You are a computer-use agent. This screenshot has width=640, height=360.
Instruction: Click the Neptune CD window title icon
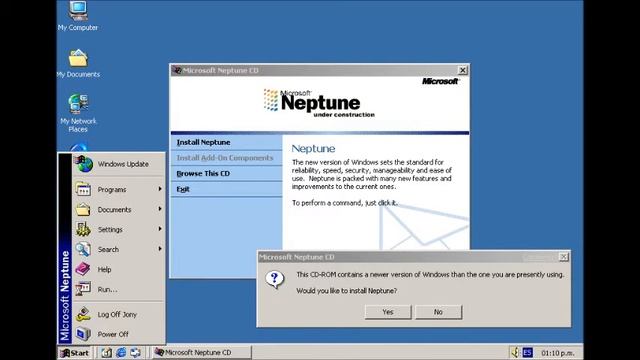coord(177,70)
